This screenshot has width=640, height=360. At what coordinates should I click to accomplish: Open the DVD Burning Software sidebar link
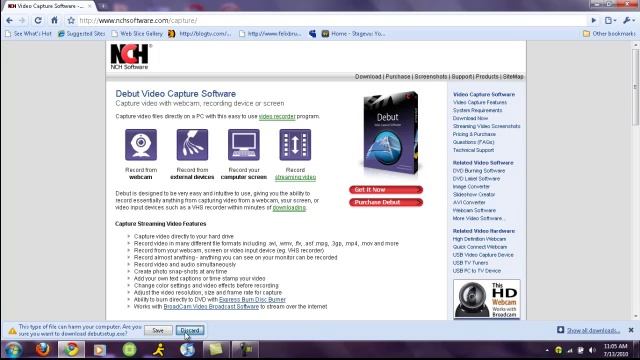(479, 171)
